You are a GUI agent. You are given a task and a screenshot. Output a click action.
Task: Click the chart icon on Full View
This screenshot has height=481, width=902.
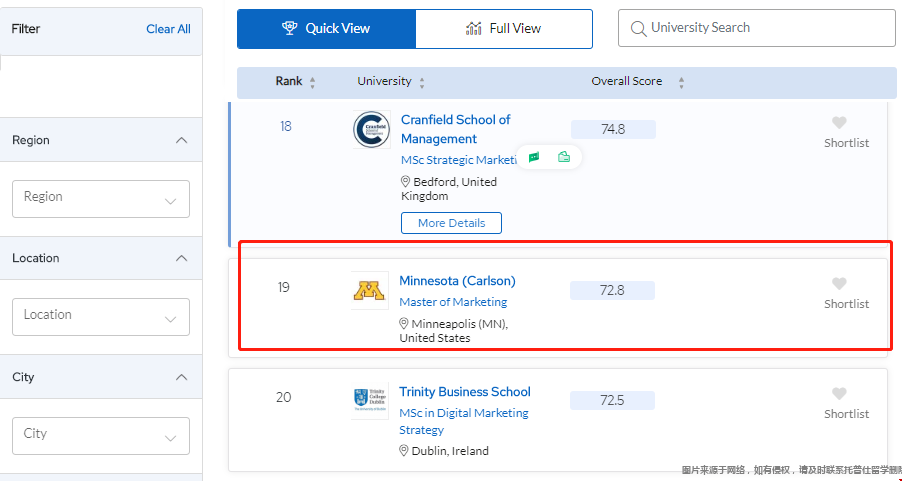pos(473,28)
